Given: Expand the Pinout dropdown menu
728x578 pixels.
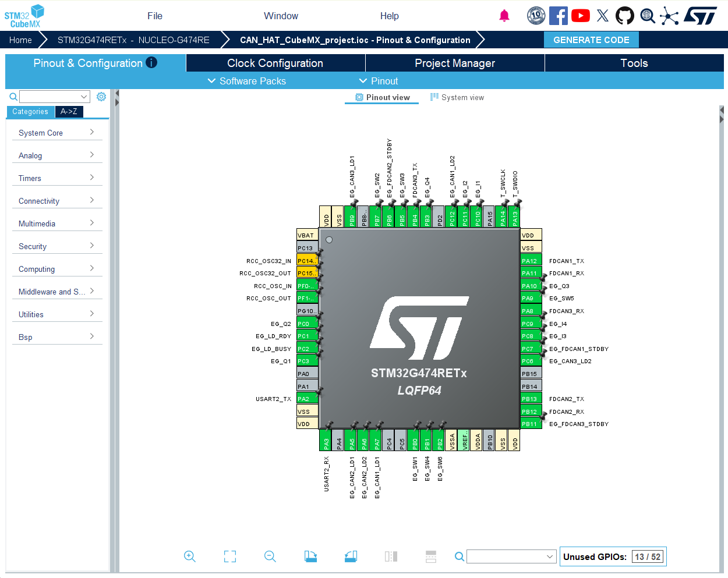Looking at the screenshot, I should (379, 81).
